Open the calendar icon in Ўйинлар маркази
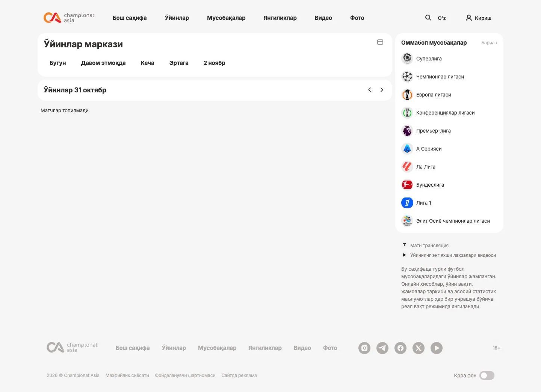This screenshot has width=541, height=392. (380, 42)
